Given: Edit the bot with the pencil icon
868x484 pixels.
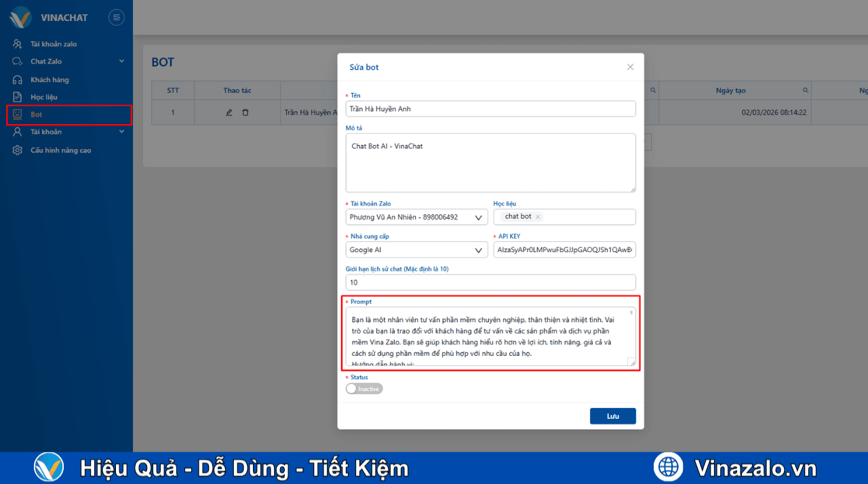Looking at the screenshot, I should [229, 113].
